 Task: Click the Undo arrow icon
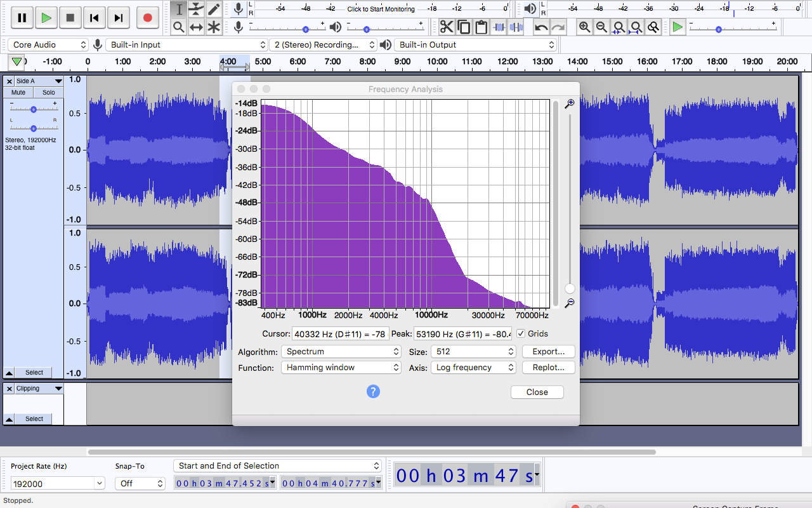point(541,27)
